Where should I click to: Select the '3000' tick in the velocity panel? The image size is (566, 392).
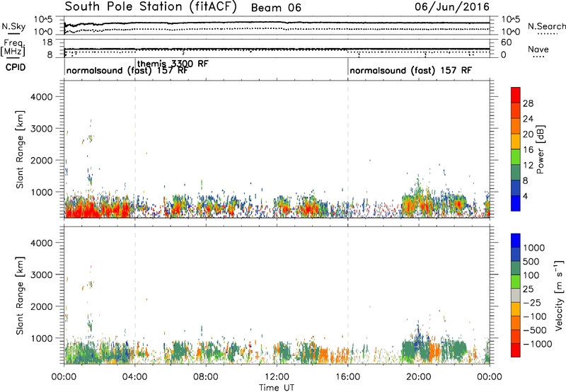(42, 275)
